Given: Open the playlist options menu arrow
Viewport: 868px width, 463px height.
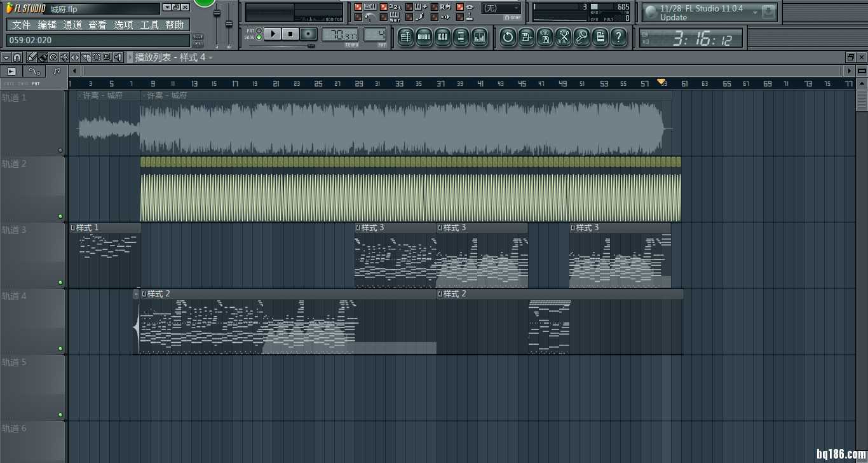Looking at the screenshot, I should pyautogui.click(x=6, y=57).
